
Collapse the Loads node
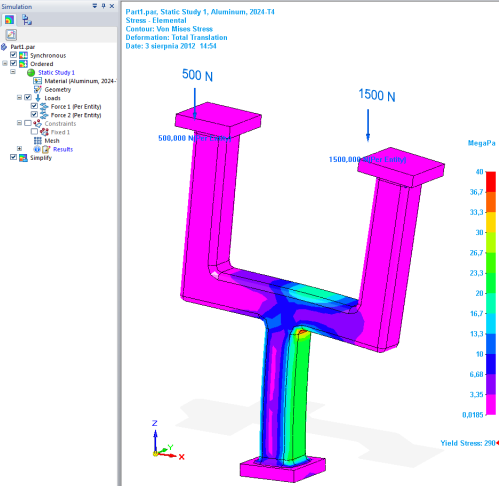click(19, 97)
